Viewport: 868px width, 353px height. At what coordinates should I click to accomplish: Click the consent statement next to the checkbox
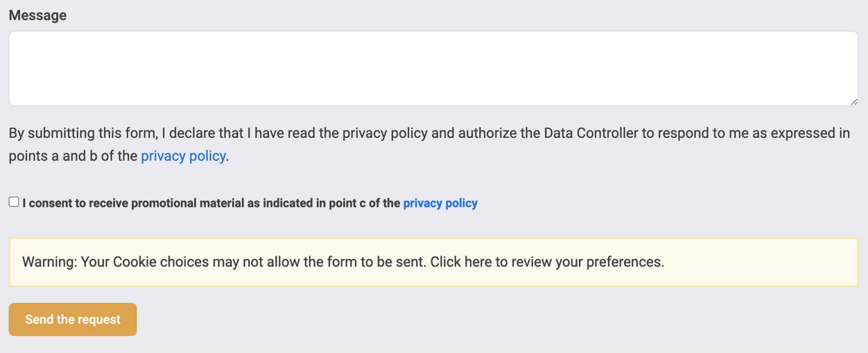pos(209,203)
